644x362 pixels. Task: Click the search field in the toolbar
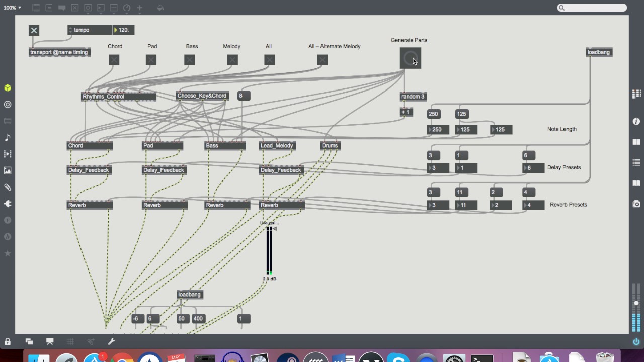pyautogui.click(x=592, y=8)
